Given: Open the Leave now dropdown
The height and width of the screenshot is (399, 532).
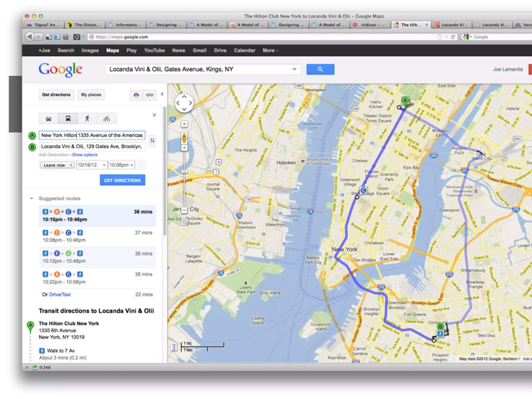Looking at the screenshot, I should [x=57, y=165].
